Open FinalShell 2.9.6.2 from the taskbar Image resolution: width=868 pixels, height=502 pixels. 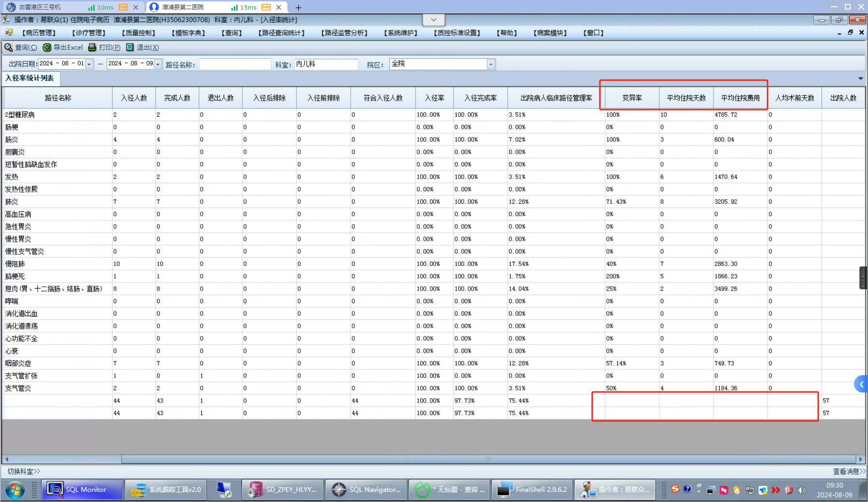pos(533,489)
